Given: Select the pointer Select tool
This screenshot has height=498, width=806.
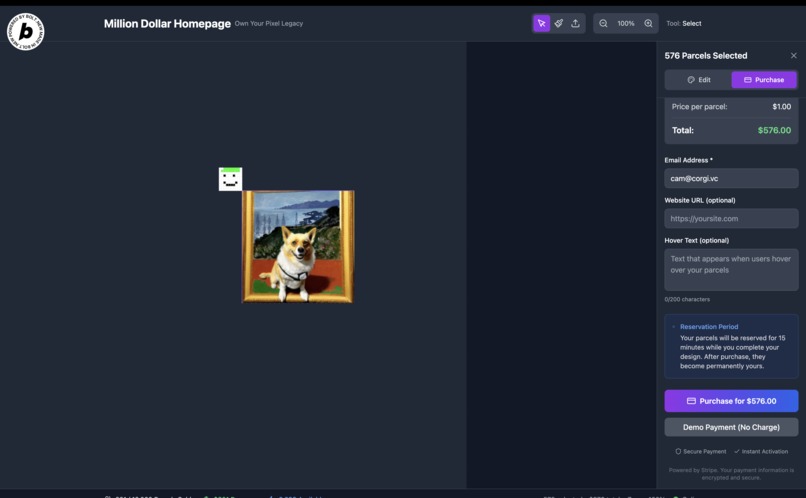Looking at the screenshot, I should click(541, 23).
